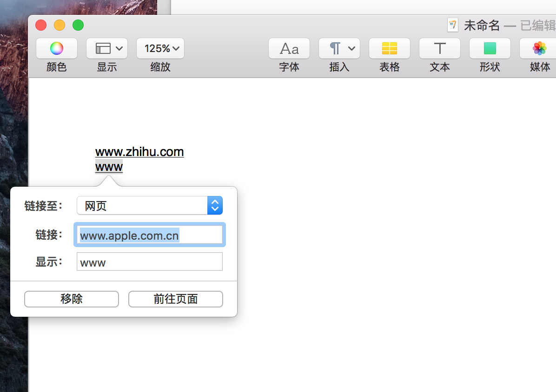Viewport: 556px width, 392px height.
Task: Open the color picker (颜色) toolbar icon
Action: click(x=57, y=48)
